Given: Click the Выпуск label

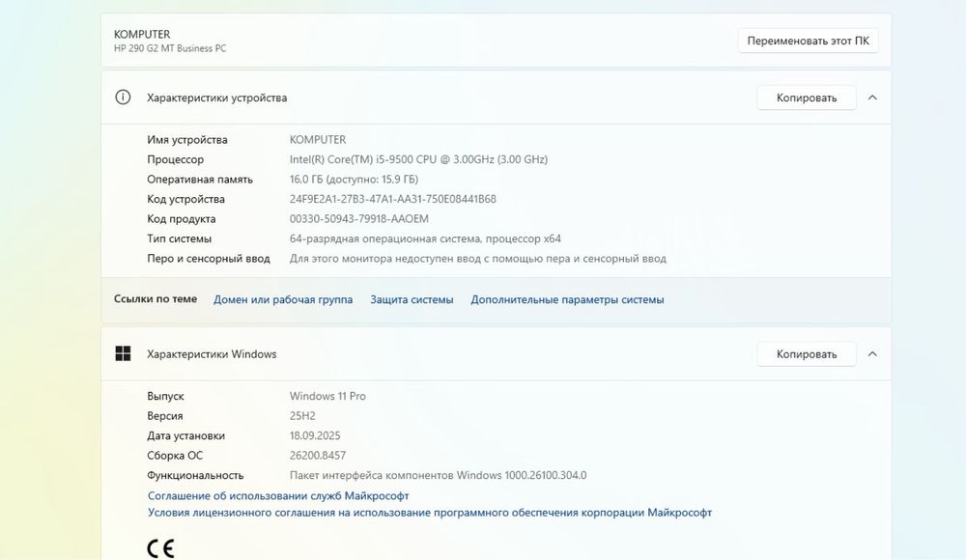Looking at the screenshot, I should click(165, 396).
